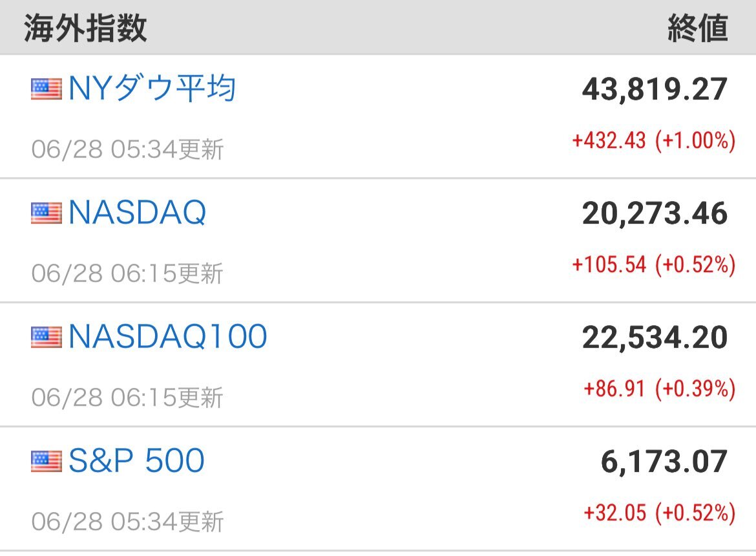This screenshot has width=756, height=556.
Task: Click the 06/28 05:34更新 timestamp under NYダウ平均
Action: [127, 149]
